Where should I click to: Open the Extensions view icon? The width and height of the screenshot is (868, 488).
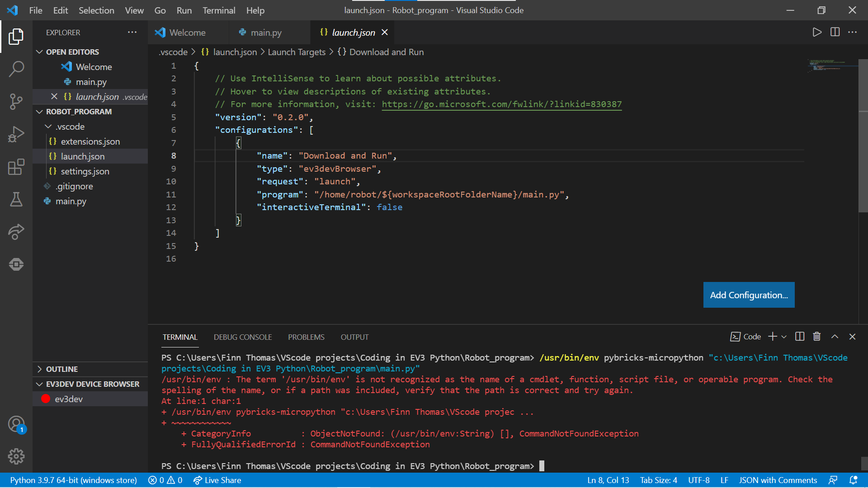click(x=16, y=167)
